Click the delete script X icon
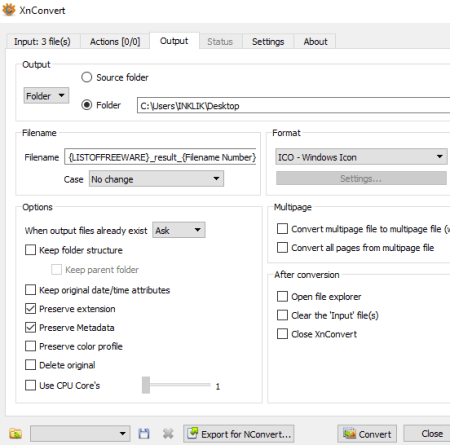The width and height of the screenshot is (450, 445). [168, 434]
